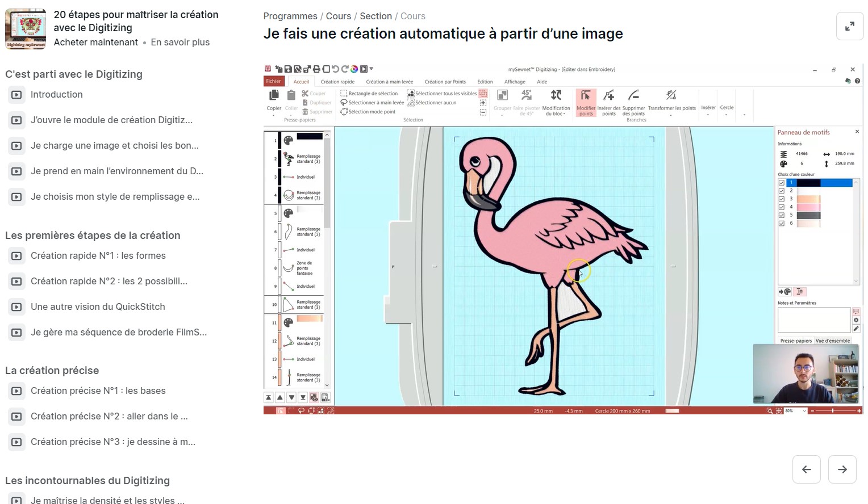
Task: Click the Modifier points tool icon
Action: pyautogui.click(x=585, y=96)
